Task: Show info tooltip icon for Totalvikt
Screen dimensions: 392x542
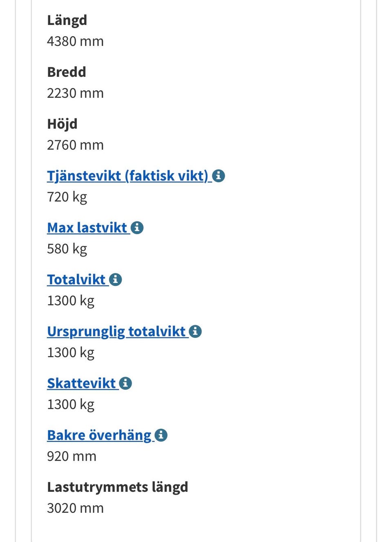Action: point(116,279)
